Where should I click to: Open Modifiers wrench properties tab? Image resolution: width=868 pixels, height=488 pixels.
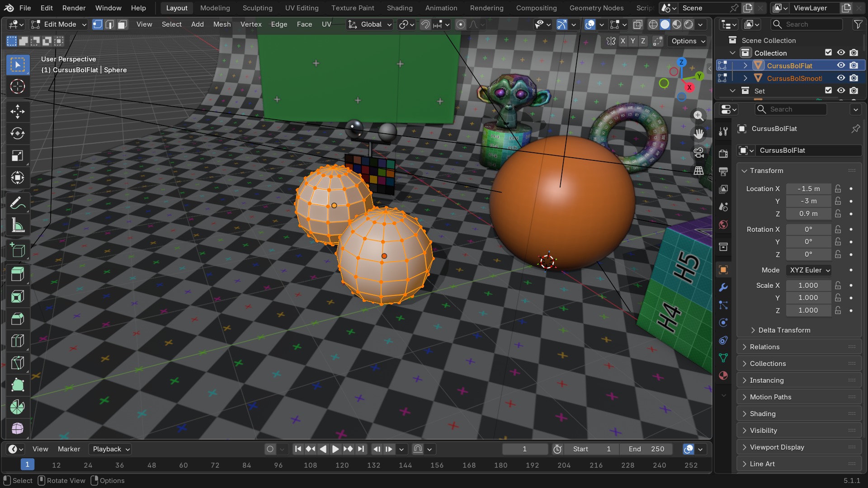click(723, 287)
